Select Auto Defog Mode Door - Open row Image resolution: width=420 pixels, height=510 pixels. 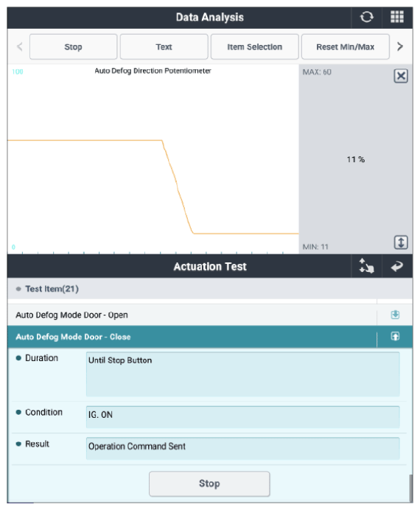(x=192, y=315)
